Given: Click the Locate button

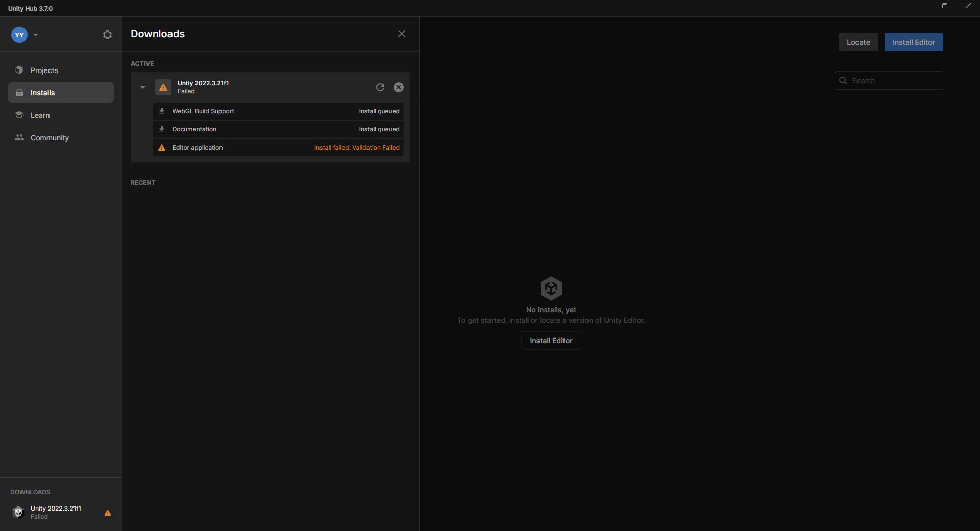Looking at the screenshot, I should pyautogui.click(x=858, y=42).
